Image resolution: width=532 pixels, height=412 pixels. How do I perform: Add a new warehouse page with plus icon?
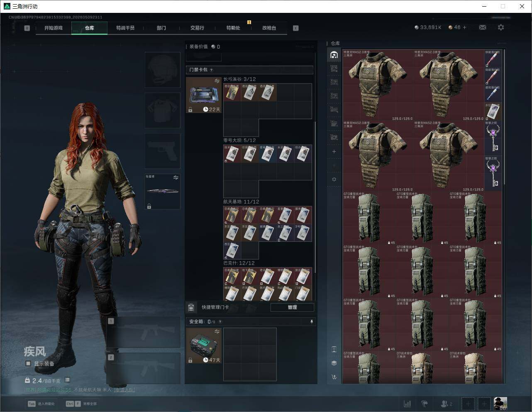(x=334, y=152)
